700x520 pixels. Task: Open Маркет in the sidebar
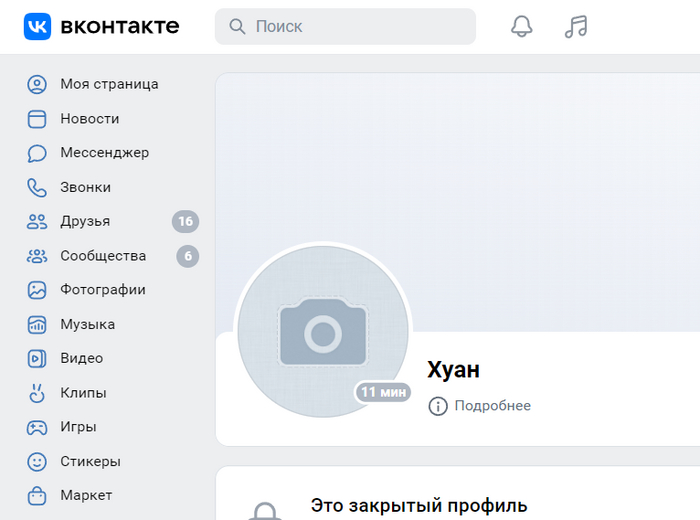coord(87,495)
